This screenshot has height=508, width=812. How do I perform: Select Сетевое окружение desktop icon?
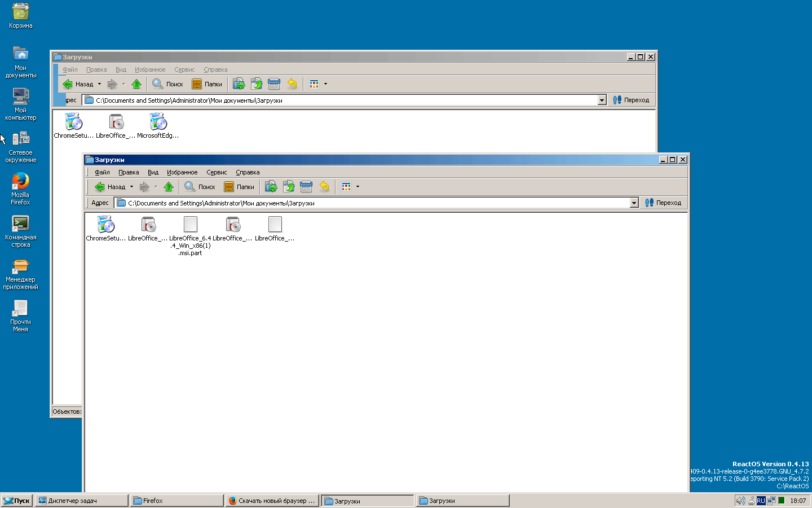point(20,146)
